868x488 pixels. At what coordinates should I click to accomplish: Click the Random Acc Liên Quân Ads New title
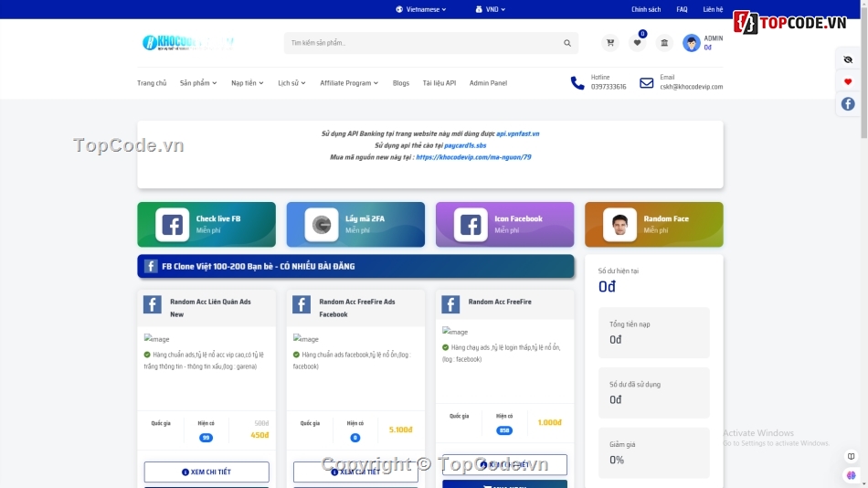point(210,308)
